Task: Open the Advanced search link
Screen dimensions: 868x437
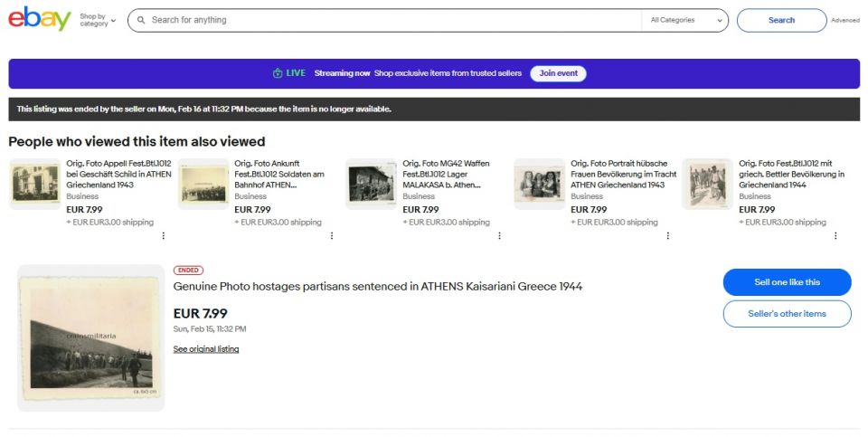Action: point(845,20)
